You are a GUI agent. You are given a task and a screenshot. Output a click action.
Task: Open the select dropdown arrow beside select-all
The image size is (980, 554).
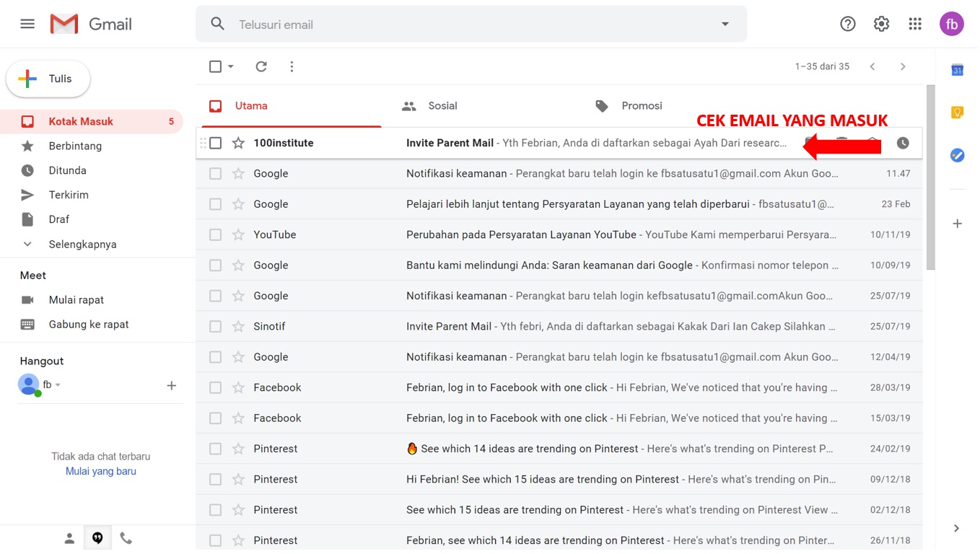point(231,66)
